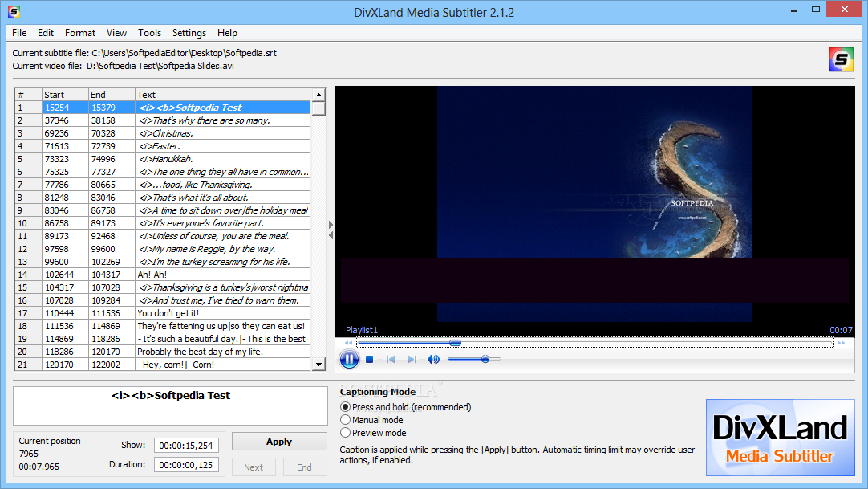The height and width of the screenshot is (489, 868).
Task: Select the 'Hanukkah.' subtitle row
Action: point(163,159)
